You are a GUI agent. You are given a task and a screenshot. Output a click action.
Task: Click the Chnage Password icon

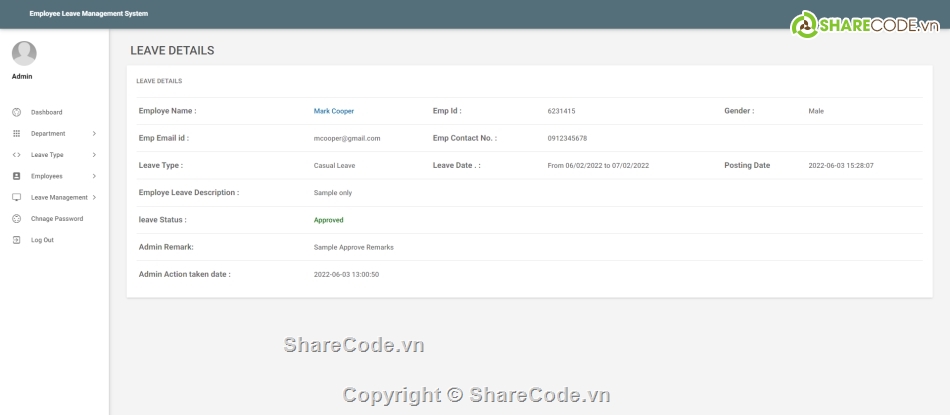click(16, 218)
